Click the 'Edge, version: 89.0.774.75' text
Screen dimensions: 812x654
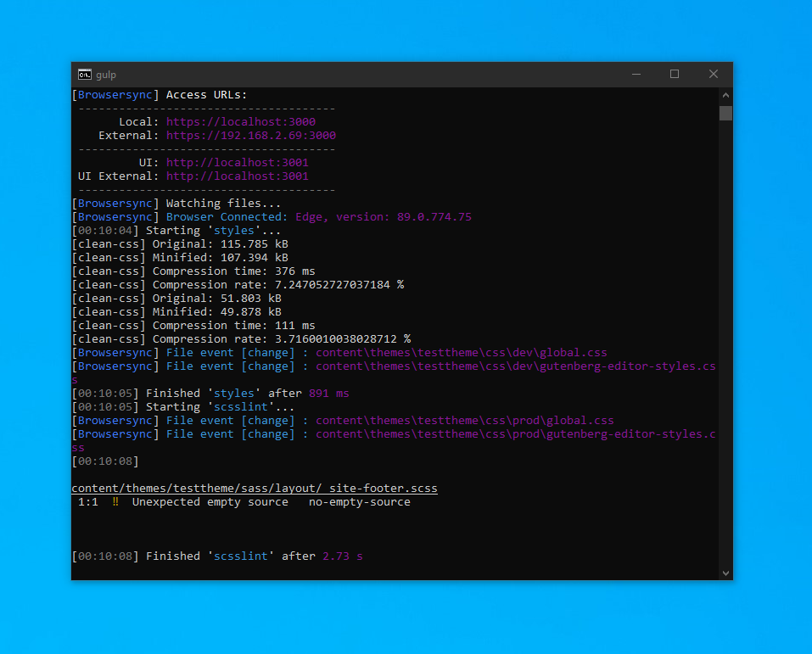click(x=384, y=217)
